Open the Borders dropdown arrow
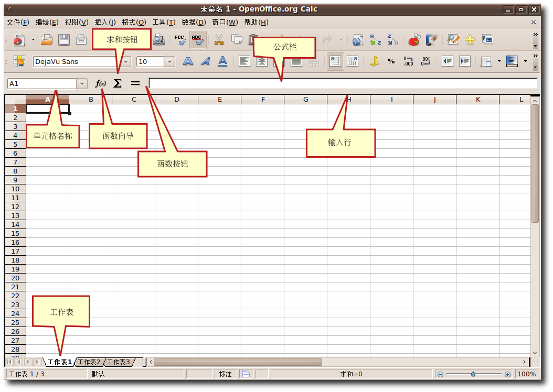 click(x=499, y=62)
